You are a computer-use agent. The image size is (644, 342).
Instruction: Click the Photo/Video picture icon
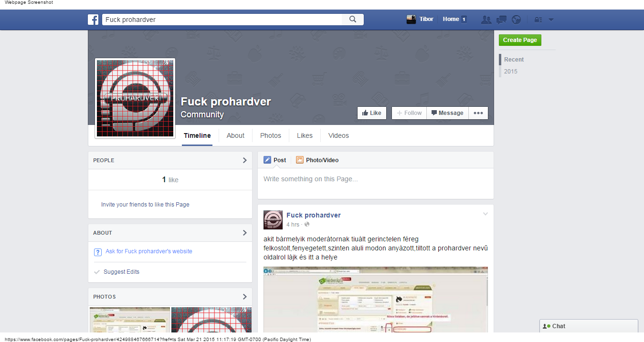300,160
